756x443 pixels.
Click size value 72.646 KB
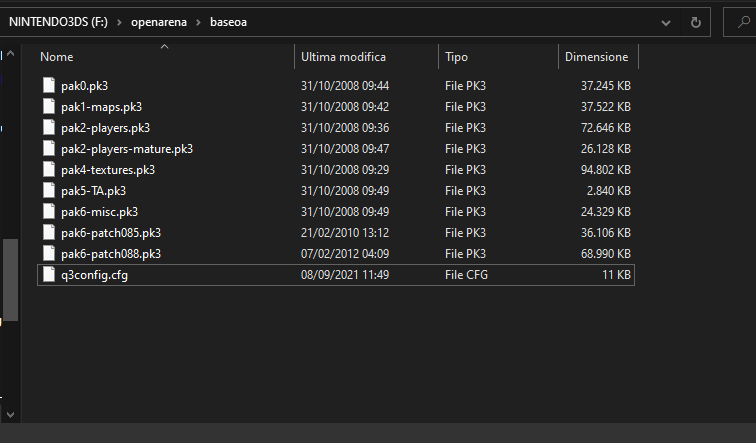606,128
